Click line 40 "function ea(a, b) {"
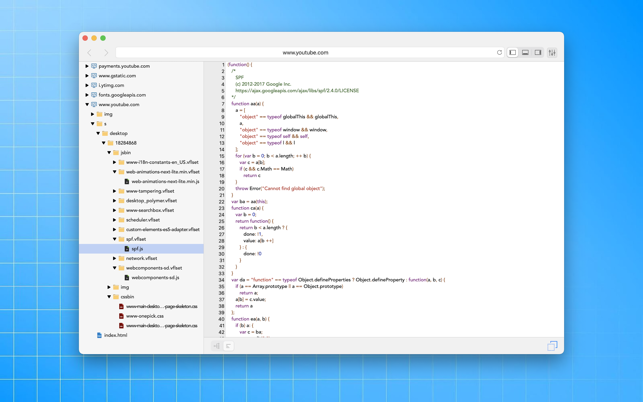The width and height of the screenshot is (643, 402). click(x=250, y=319)
